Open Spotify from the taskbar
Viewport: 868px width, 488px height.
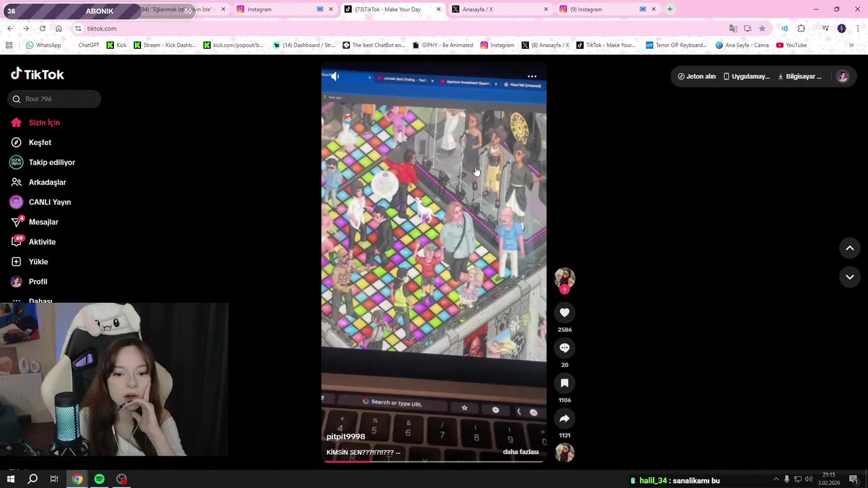[x=99, y=479]
